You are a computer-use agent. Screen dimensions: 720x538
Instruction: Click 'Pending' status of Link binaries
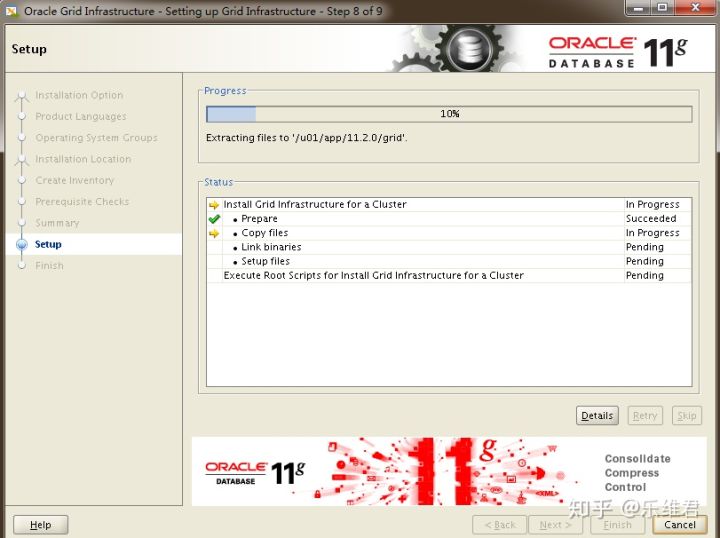(645, 247)
